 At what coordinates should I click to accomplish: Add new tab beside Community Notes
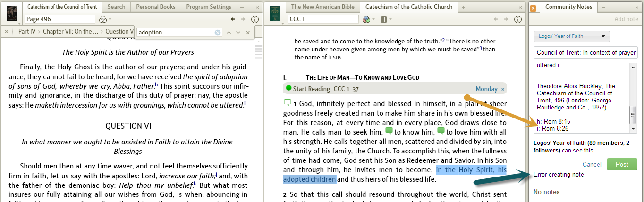pos(603,7)
